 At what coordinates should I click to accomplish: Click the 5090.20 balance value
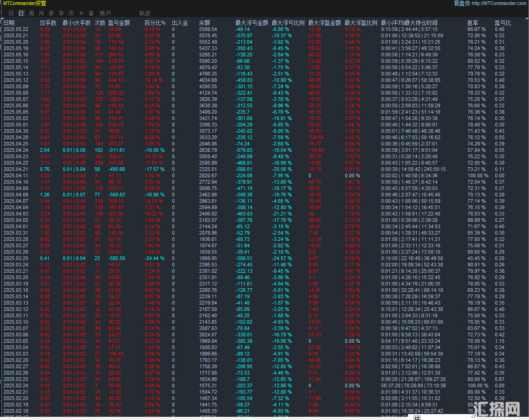point(208,61)
